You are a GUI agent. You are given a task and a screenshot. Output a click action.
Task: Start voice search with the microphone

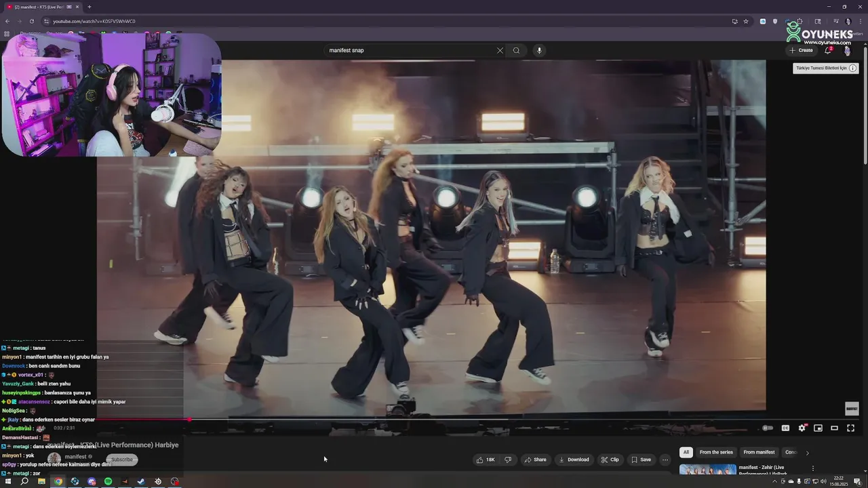[539, 50]
